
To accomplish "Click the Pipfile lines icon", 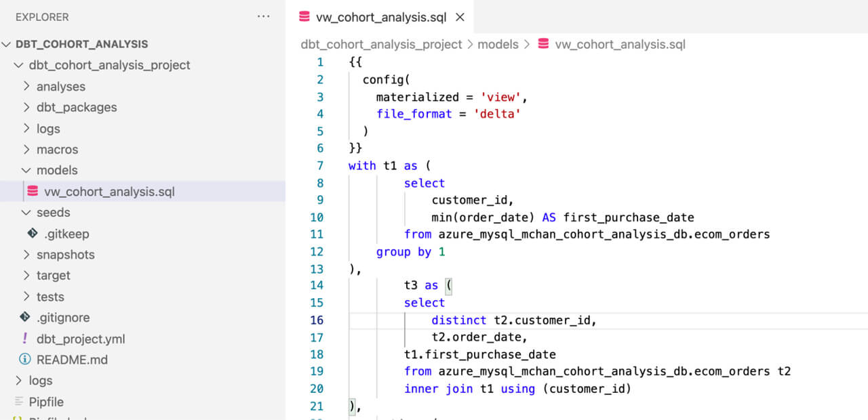I will pyautogui.click(x=18, y=402).
